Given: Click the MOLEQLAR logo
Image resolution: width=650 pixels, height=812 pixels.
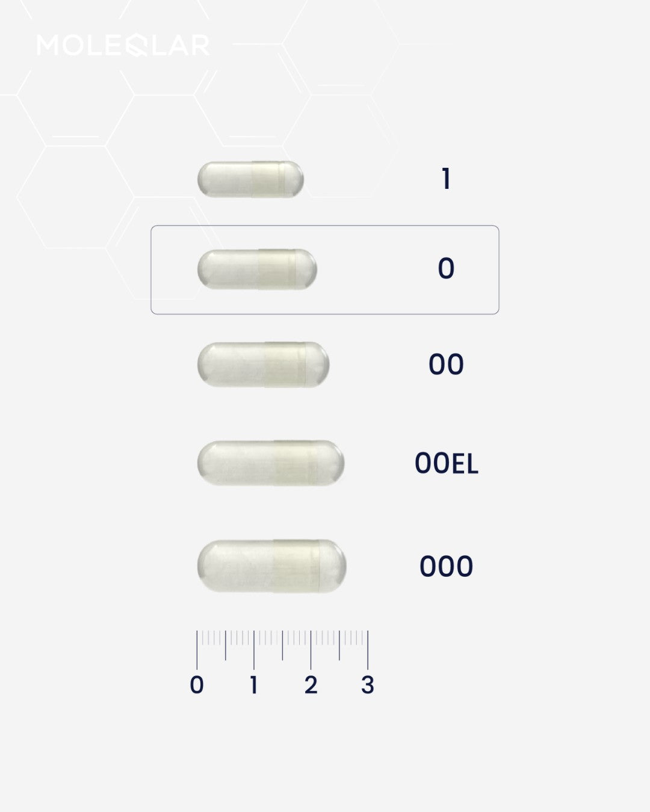Looking at the screenshot, I should point(123,45).
